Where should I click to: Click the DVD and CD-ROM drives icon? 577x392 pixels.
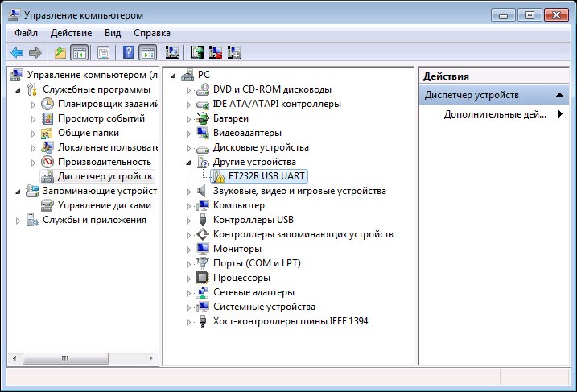(202, 89)
